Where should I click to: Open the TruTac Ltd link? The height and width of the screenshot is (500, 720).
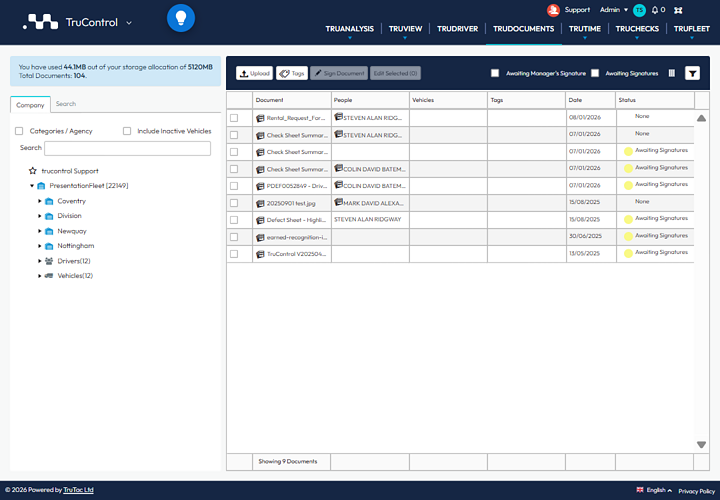point(79,490)
